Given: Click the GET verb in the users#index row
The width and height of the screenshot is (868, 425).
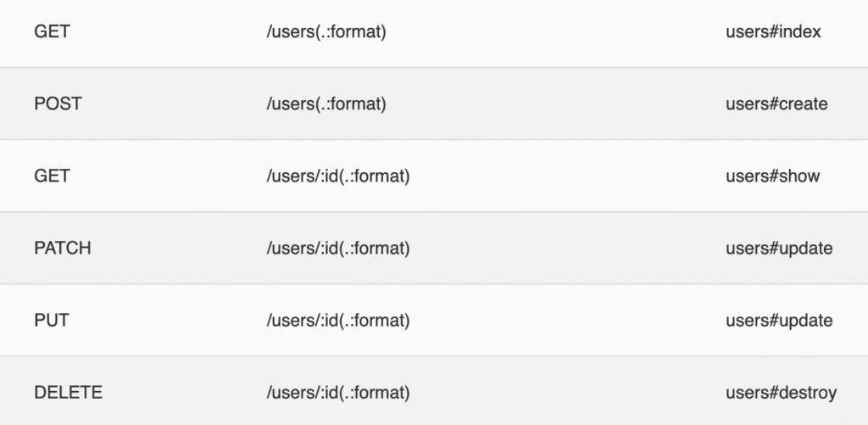Looking at the screenshot, I should point(52,32).
